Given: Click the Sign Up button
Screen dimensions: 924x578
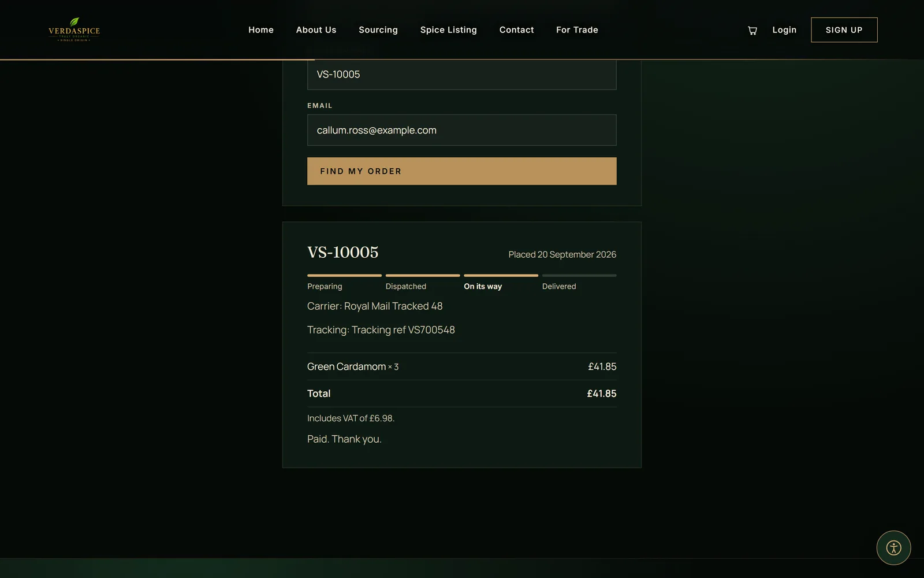Looking at the screenshot, I should (844, 30).
